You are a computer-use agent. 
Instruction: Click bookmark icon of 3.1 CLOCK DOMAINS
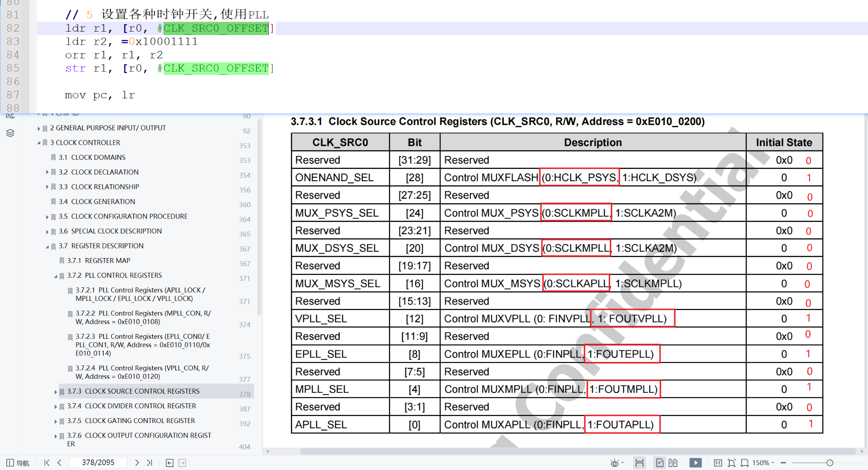coord(53,158)
